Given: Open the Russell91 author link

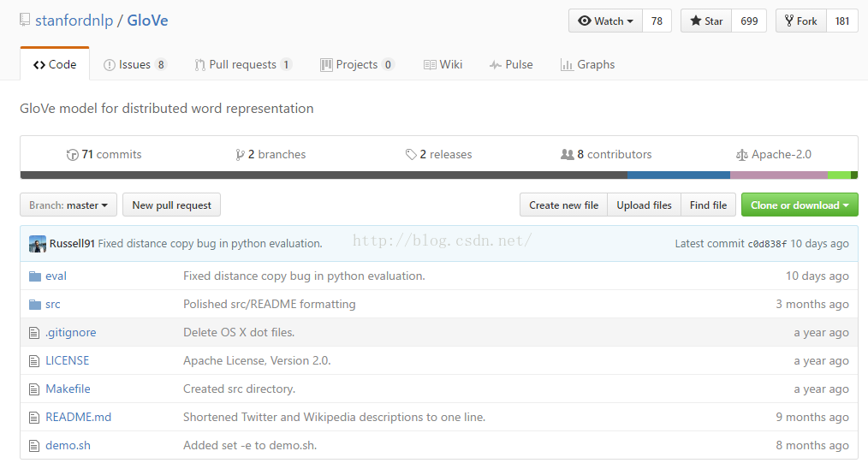Looking at the screenshot, I should point(72,243).
